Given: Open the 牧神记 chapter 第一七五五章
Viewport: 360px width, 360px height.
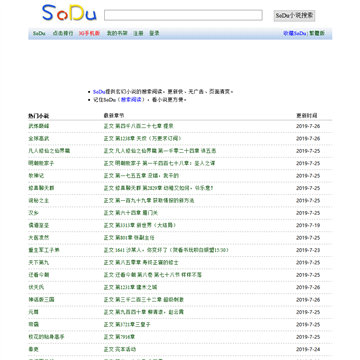Looking at the screenshot, I should (x=141, y=176).
